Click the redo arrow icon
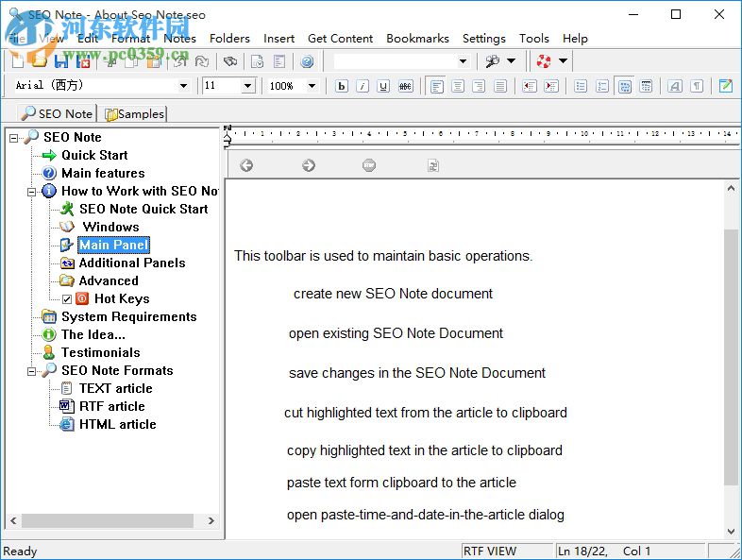Image resolution: width=742 pixels, height=560 pixels. [203, 61]
